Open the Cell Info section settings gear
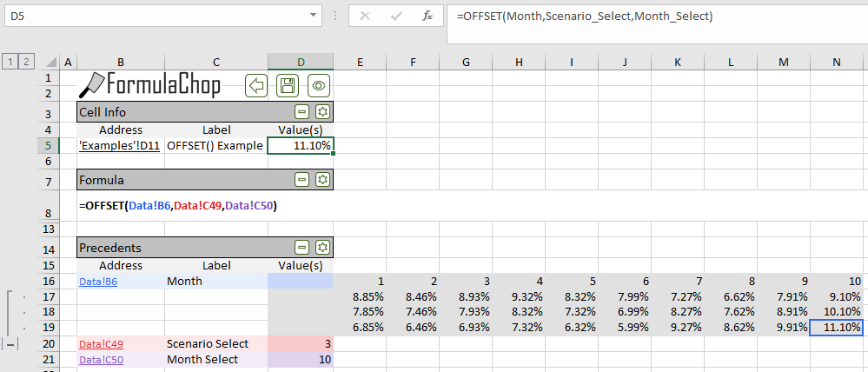The image size is (868, 372). click(x=322, y=112)
